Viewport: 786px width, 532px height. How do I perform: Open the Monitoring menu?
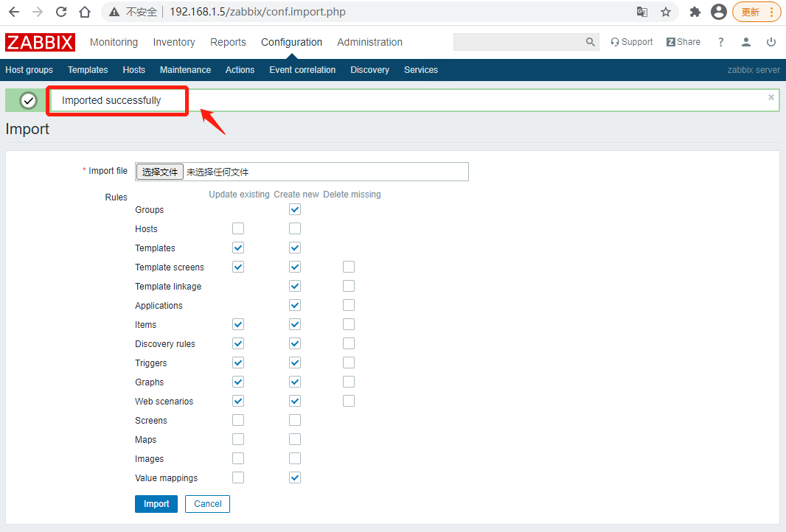(114, 42)
